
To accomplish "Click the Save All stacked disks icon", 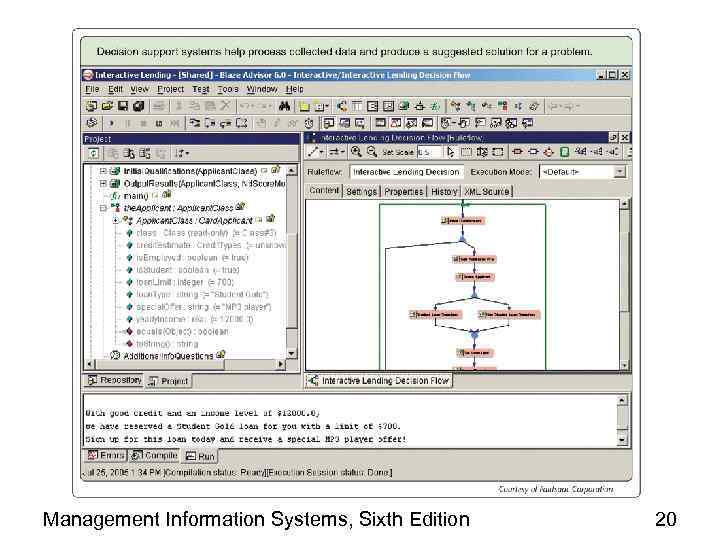I will (x=139, y=106).
